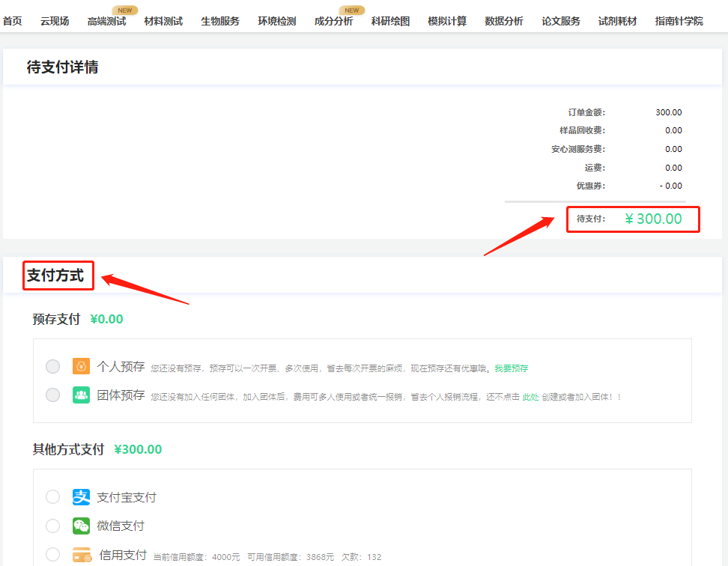The width and height of the screenshot is (728, 566).
Task: Open the 首页 menu item
Action: pos(13,21)
